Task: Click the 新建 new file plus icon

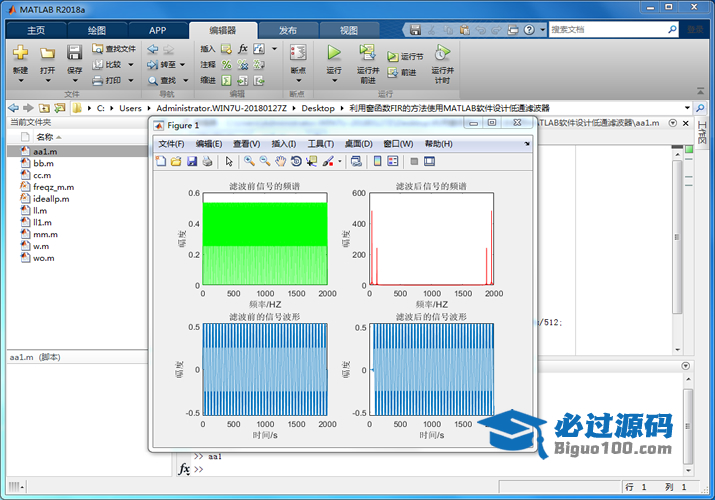Action: coord(21,53)
